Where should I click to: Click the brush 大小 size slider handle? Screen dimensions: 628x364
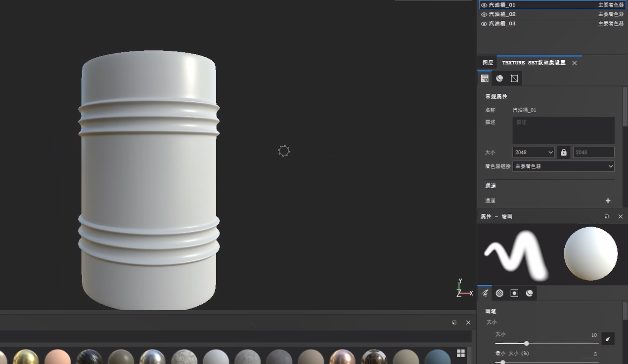pyautogui.click(x=526, y=343)
